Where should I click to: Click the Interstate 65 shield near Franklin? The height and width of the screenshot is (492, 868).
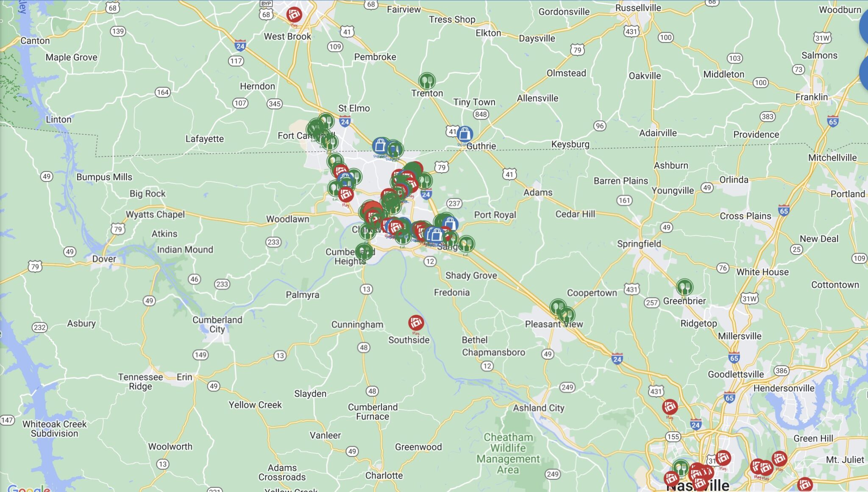pyautogui.click(x=833, y=121)
